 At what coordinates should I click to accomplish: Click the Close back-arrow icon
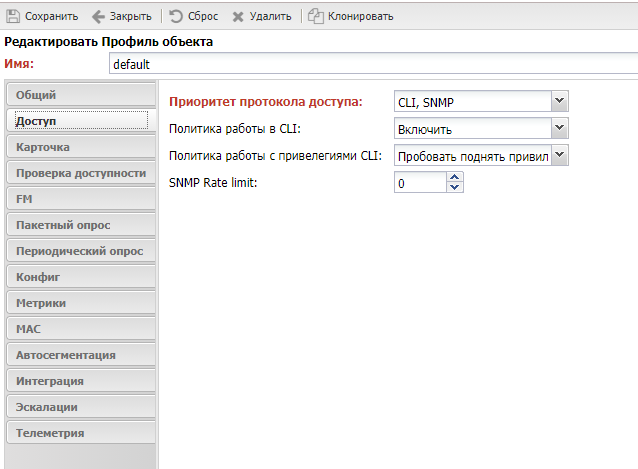[x=98, y=17]
